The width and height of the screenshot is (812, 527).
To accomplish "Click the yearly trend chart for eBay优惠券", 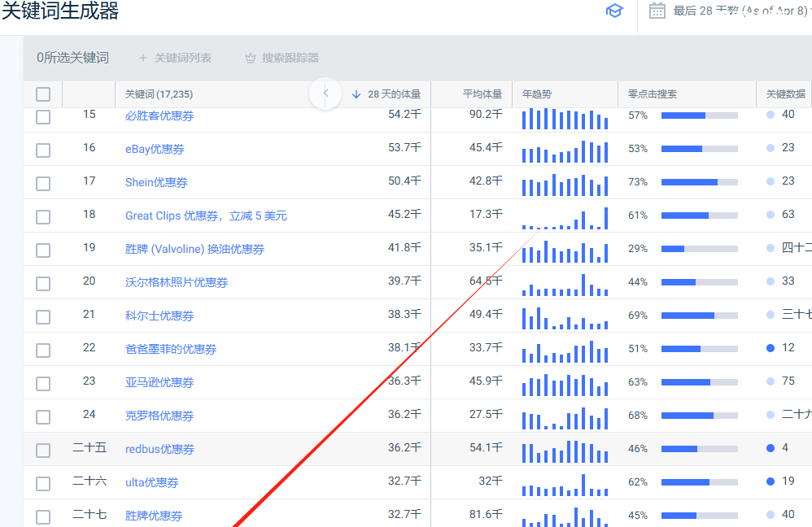I will (x=565, y=152).
